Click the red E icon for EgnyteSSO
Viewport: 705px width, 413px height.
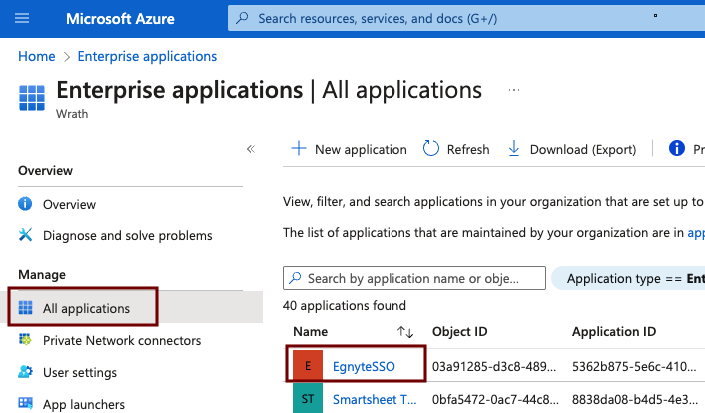point(308,366)
